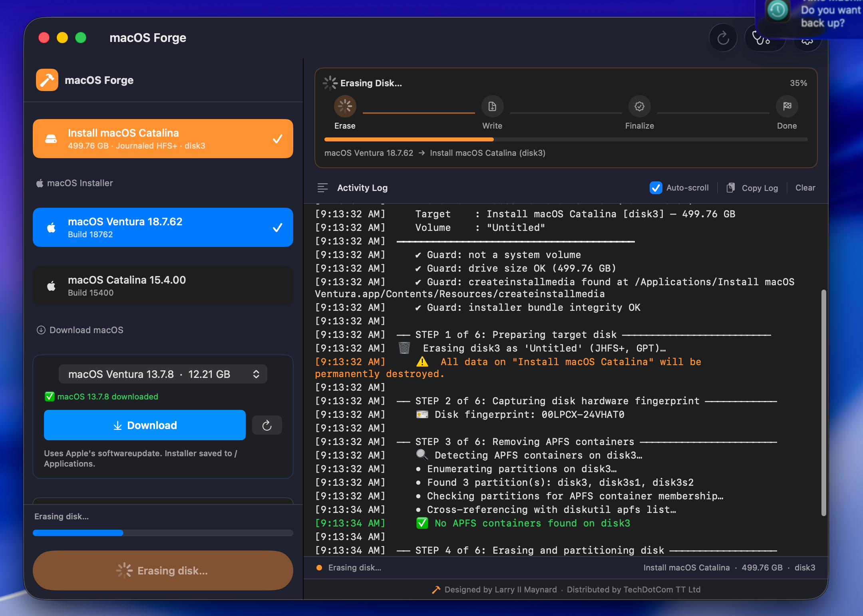This screenshot has width=863, height=616.
Task: Select the Install macOS Catalina disk3 target
Action: pos(163,139)
